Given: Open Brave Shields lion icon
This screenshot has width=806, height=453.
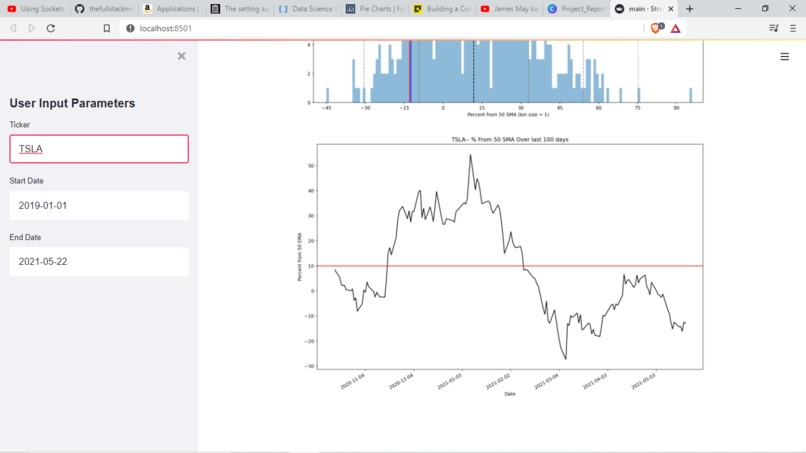Looking at the screenshot, I should (656, 28).
